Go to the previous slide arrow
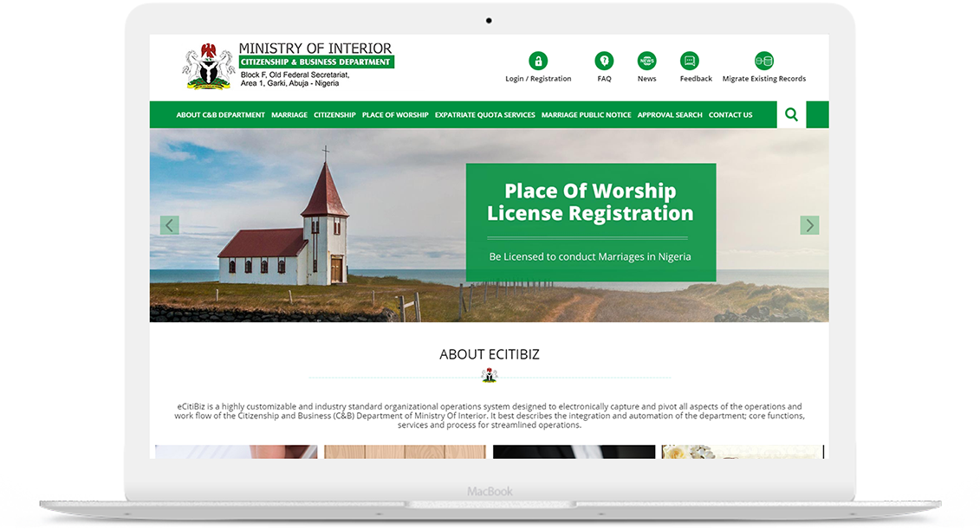 pos(170,225)
